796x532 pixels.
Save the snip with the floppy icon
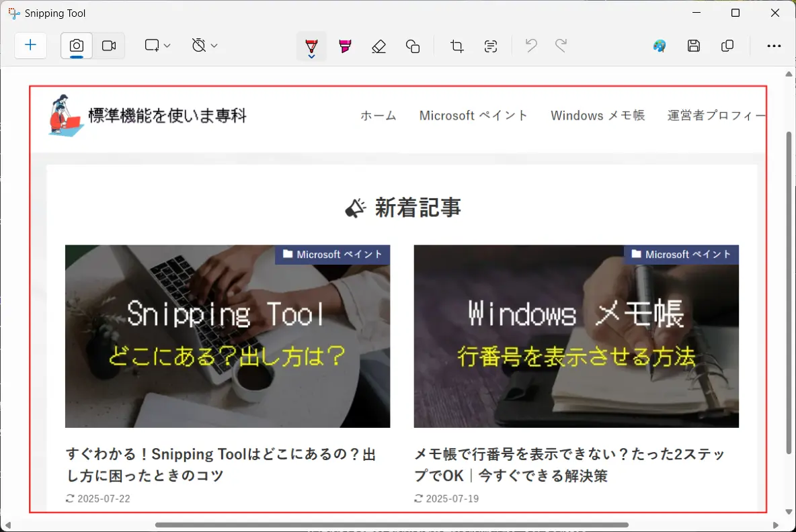coord(693,46)
